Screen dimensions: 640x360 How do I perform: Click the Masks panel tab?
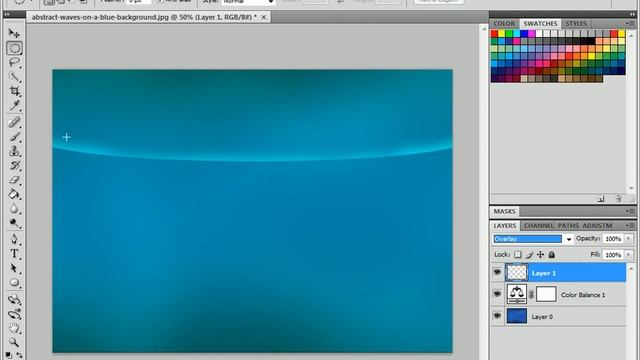click(x=504, y=211)
